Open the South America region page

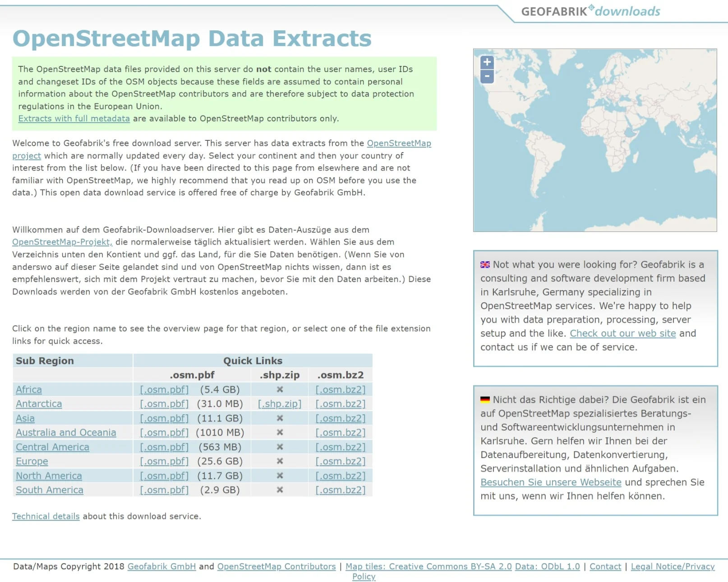coord(50,490)
